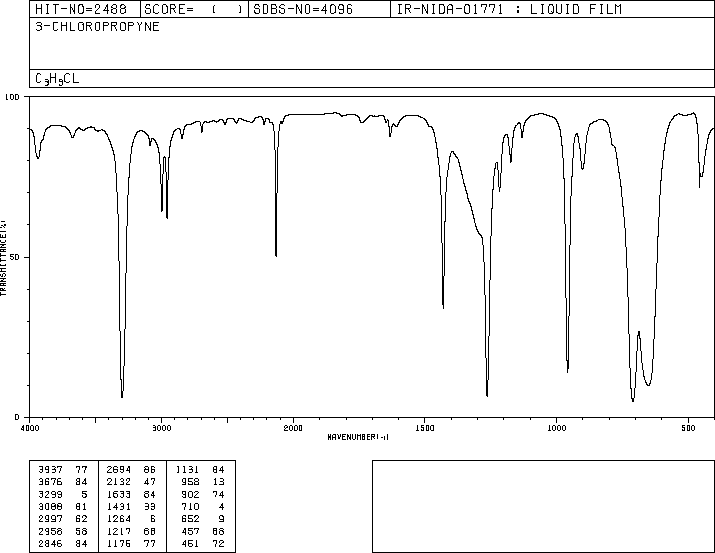Click transmittance 74 beside 902
This screenshot has width=715, height=553.
218,494
